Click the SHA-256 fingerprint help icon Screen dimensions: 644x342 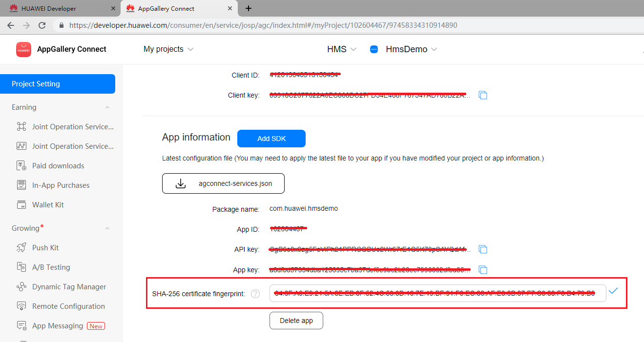tap(255, 294)
